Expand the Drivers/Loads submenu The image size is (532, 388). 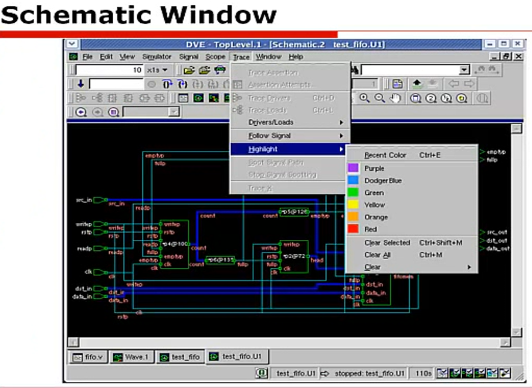(290, 122)
